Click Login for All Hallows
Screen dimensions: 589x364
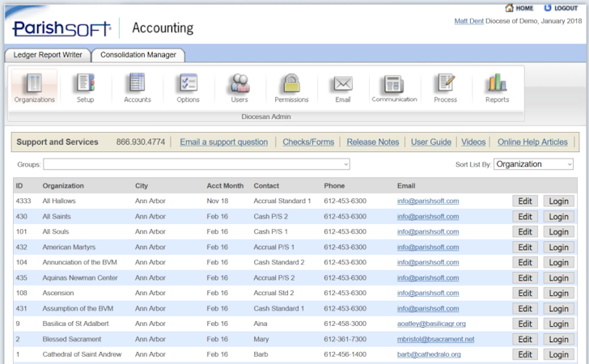tap(558, 201)
